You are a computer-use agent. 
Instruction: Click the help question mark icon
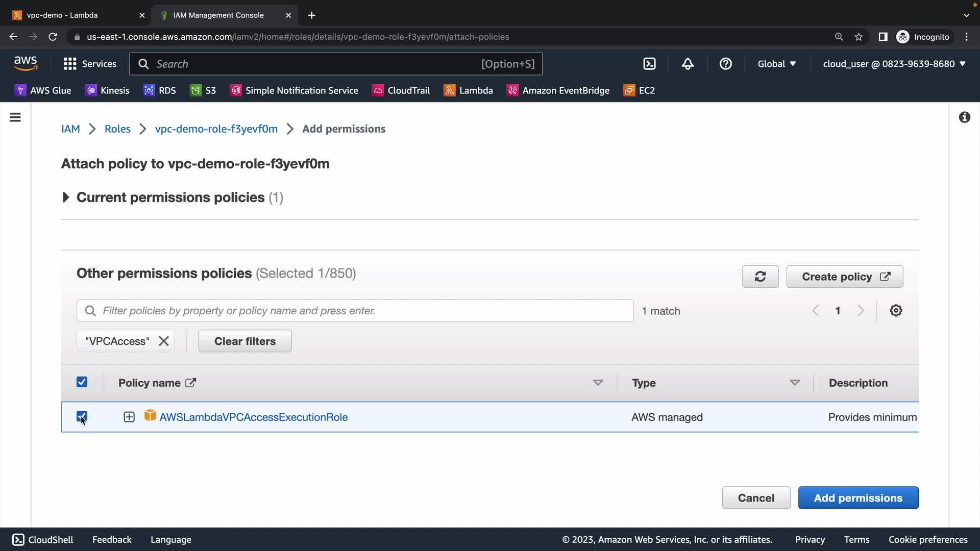click(725, 64)
